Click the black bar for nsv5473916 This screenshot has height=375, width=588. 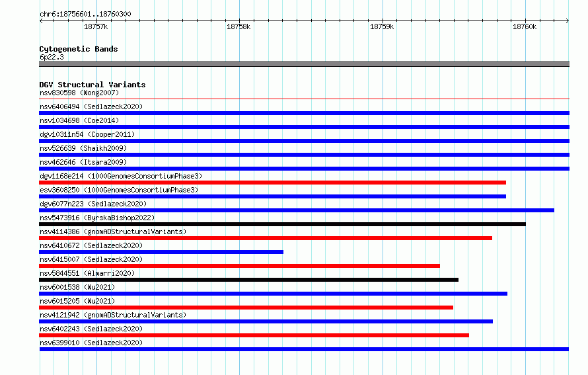point(282,224)
